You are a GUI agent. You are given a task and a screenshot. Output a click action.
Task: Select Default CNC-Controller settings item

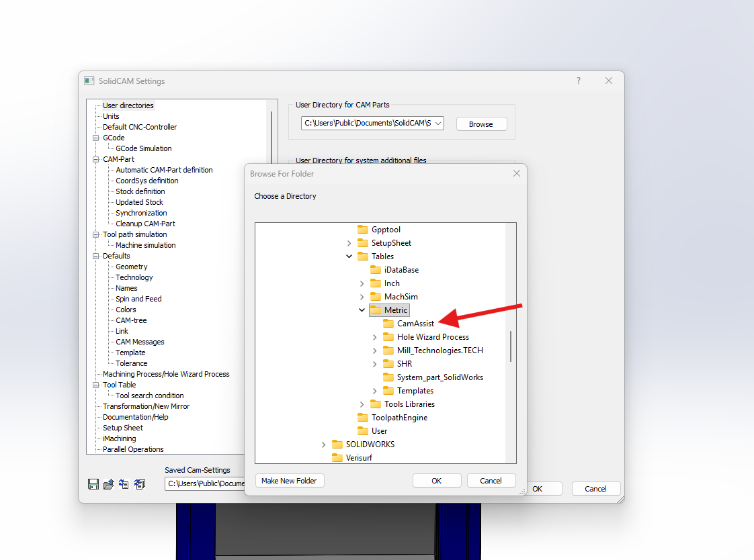point(140,127)
